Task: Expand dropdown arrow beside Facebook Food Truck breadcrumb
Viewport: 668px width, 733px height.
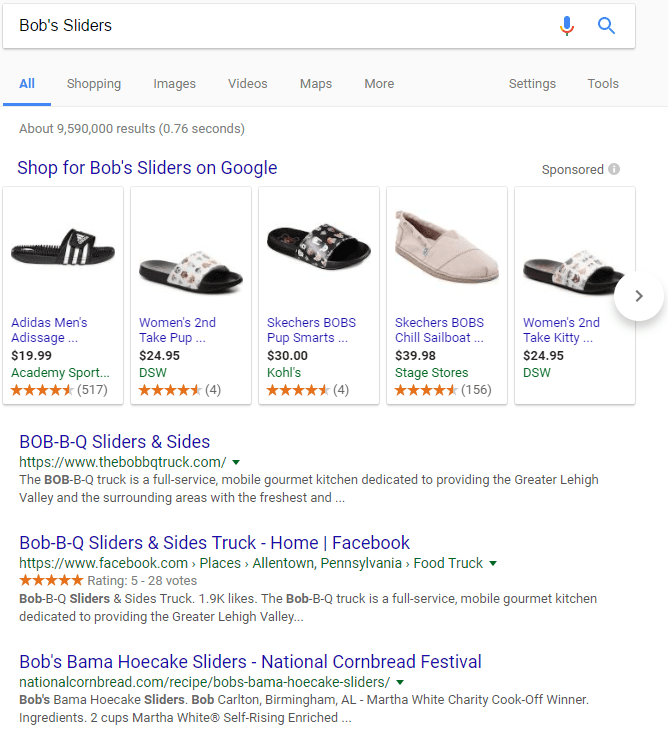Action: click(x=493, y=563)
